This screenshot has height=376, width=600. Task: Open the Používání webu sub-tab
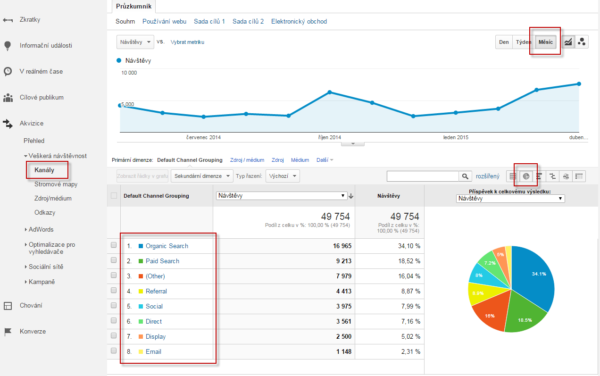(164, 22)
